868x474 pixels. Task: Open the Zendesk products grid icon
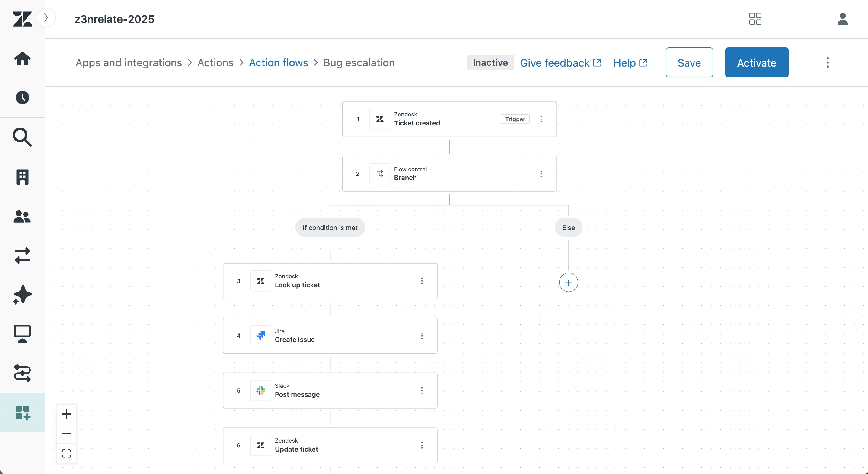coord(755,19)
